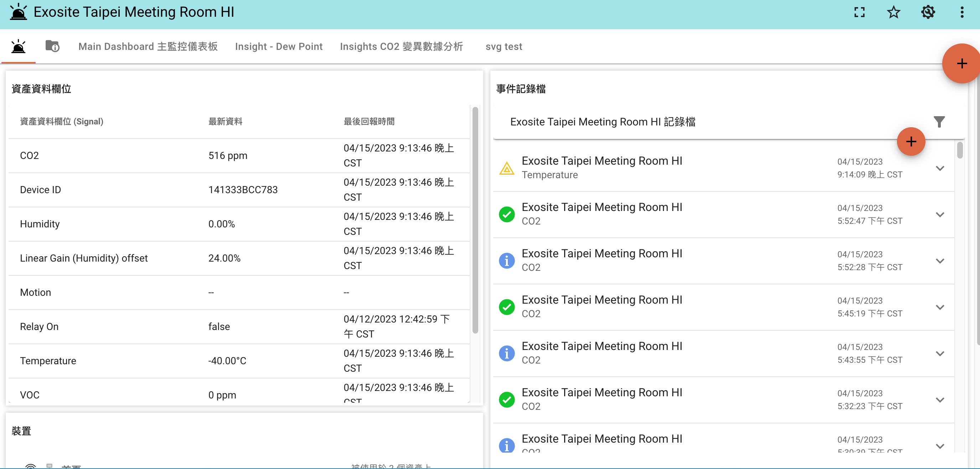Select the Motion signal row name
Image resolution: width=980 pixels, height=469 pixels.
(x=35, y=293)
